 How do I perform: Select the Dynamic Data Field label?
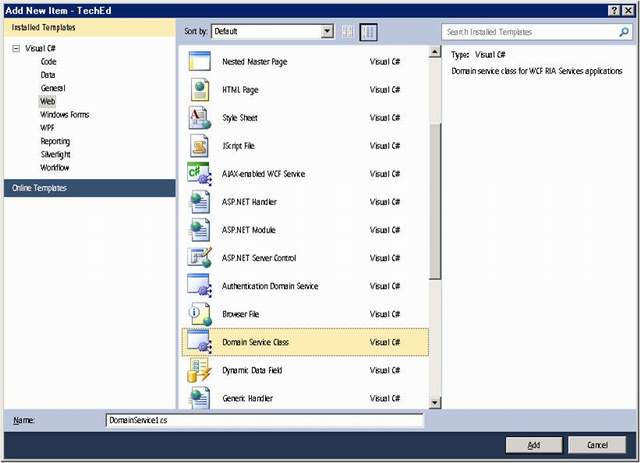(252, 370)
